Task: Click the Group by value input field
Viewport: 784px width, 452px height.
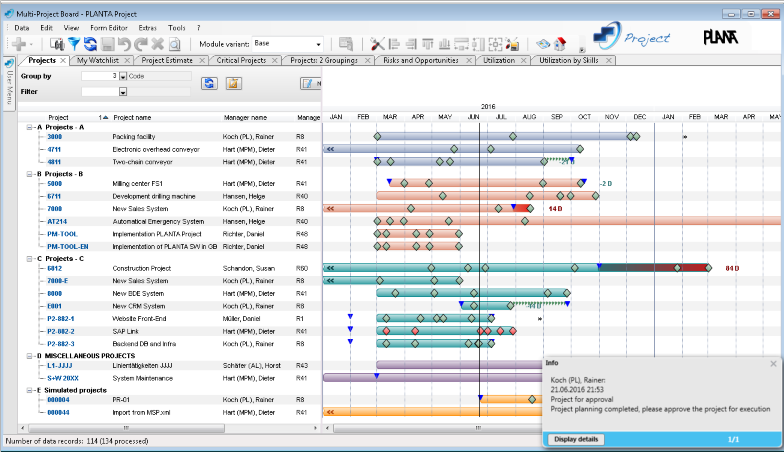Action: coord(100,76)
